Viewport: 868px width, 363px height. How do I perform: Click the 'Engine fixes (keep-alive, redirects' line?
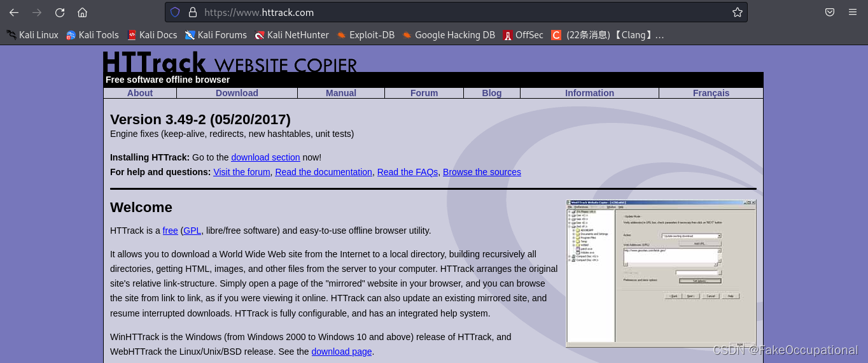232,134
